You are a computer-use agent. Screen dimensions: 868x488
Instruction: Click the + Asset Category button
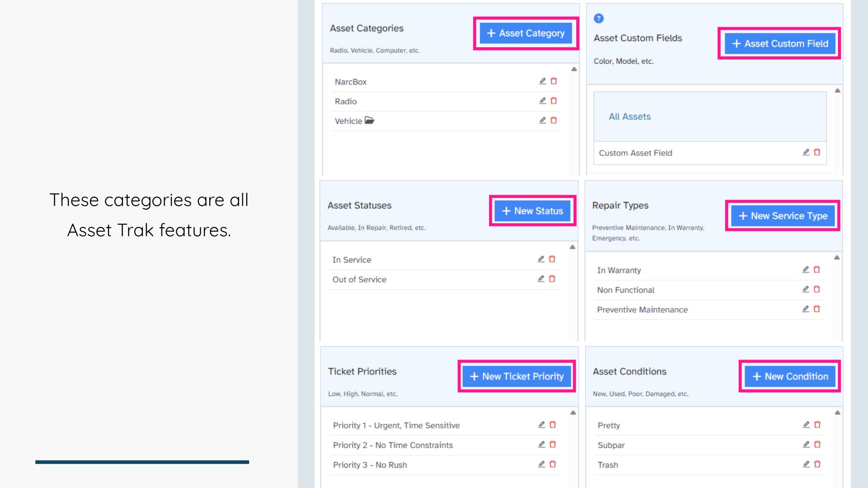[525, 33]
